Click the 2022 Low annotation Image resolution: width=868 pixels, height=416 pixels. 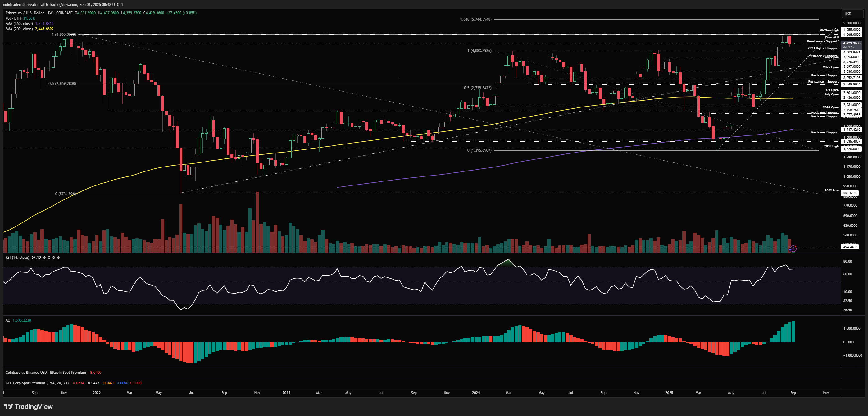pyautogui.click(x=832, y=190)
